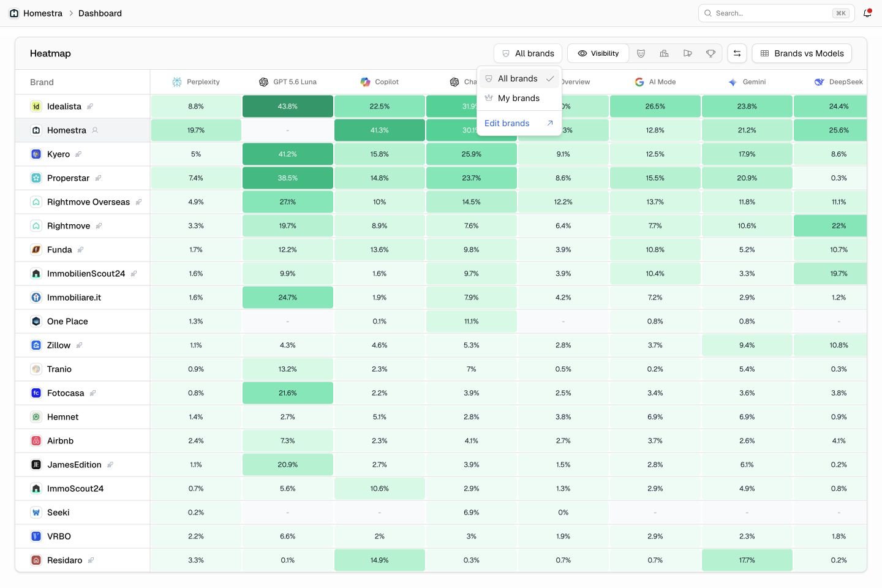Click the Properstar brand logo
The height and width of the screenshot is (588, 882).
(36, 178)
